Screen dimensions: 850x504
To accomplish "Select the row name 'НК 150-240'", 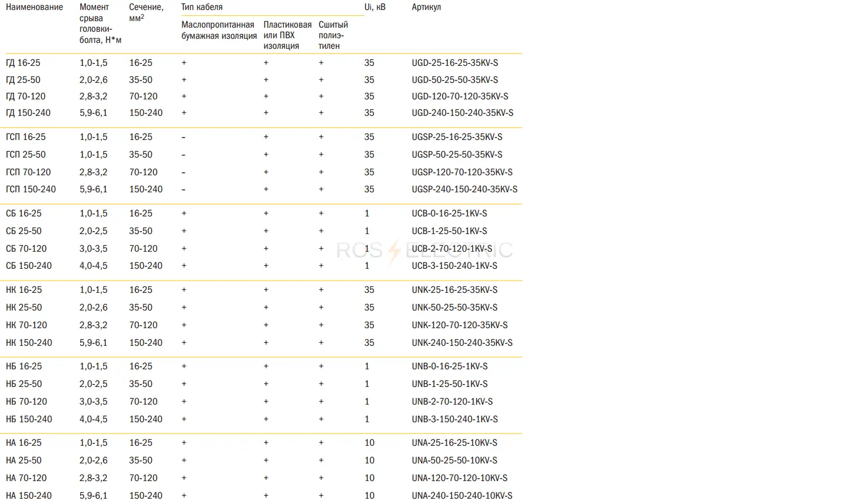I will [29, 343].
